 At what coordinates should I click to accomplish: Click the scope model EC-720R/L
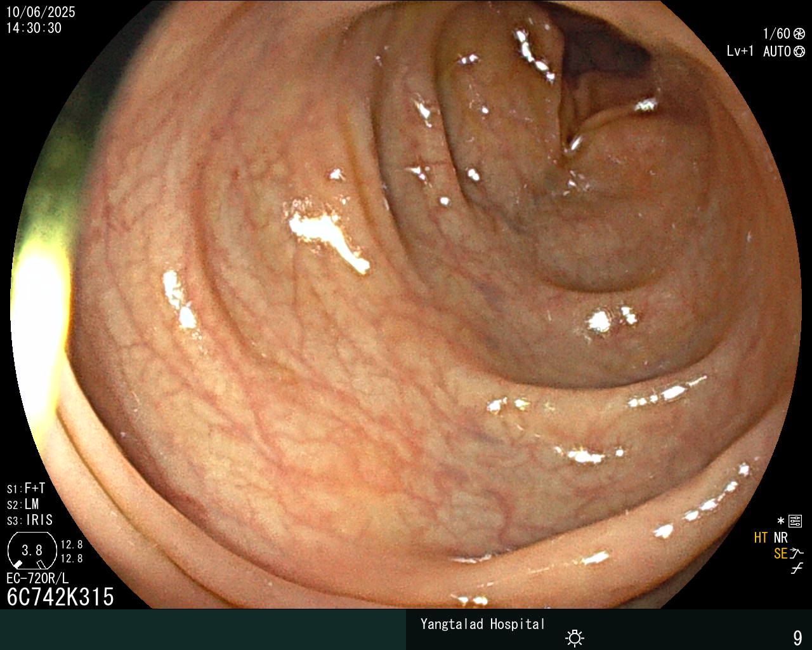pyautogui.click(x=37, y=578)
